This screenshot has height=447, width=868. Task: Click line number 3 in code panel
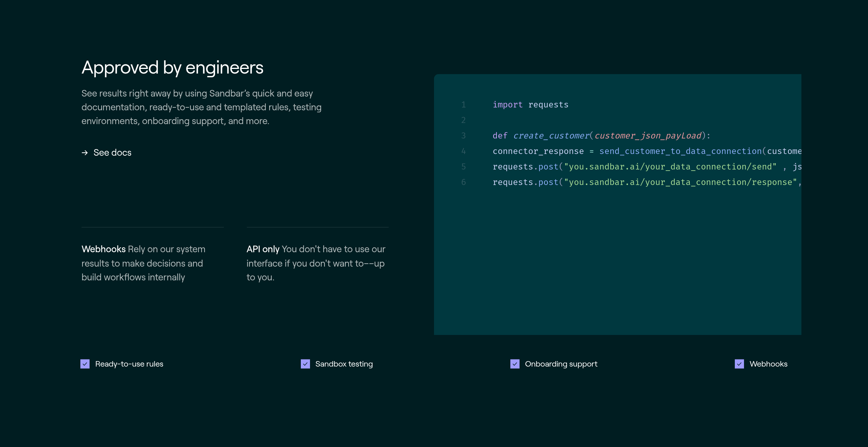click(464, 136)
